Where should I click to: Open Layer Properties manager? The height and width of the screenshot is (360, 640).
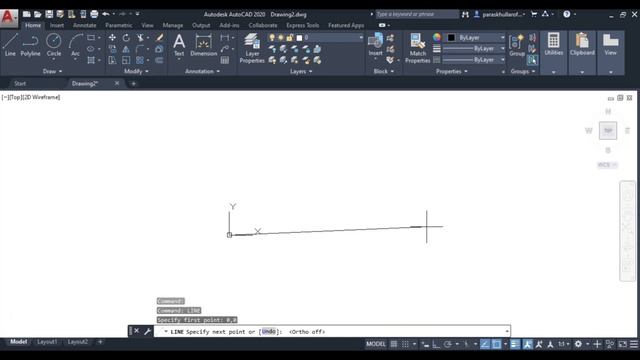tap(252, 48)
